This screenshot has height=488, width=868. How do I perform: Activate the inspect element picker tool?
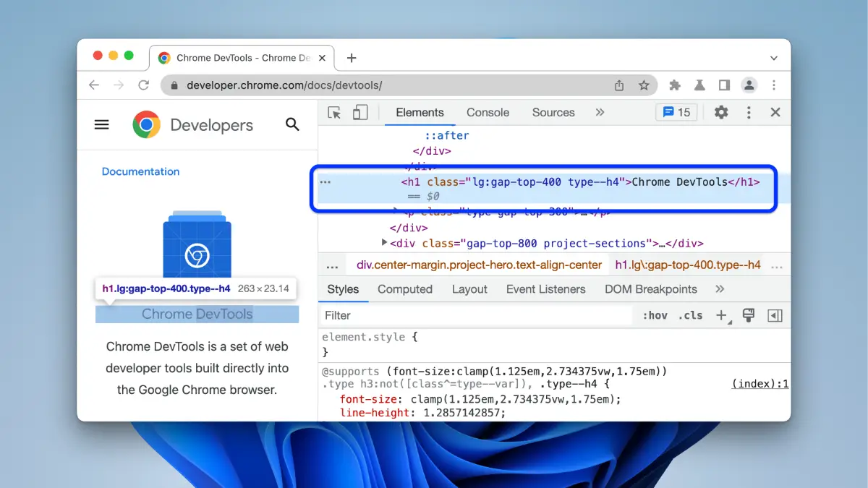pos(334,113)
